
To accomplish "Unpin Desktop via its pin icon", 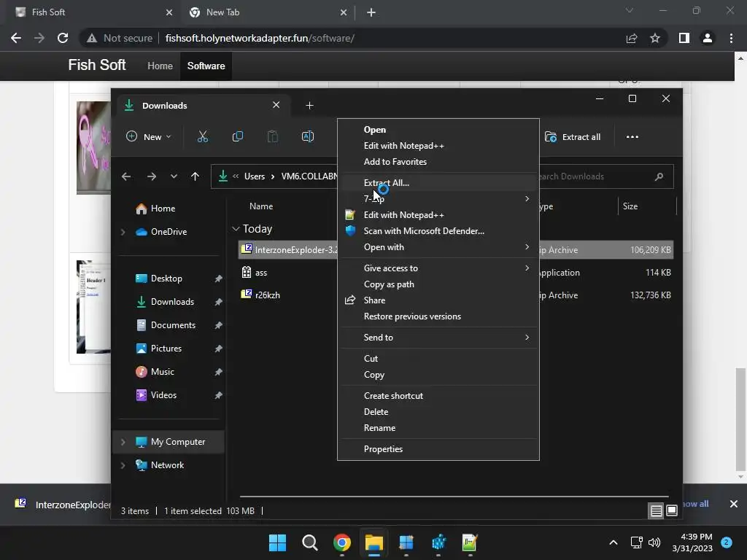I will point(218,279).
